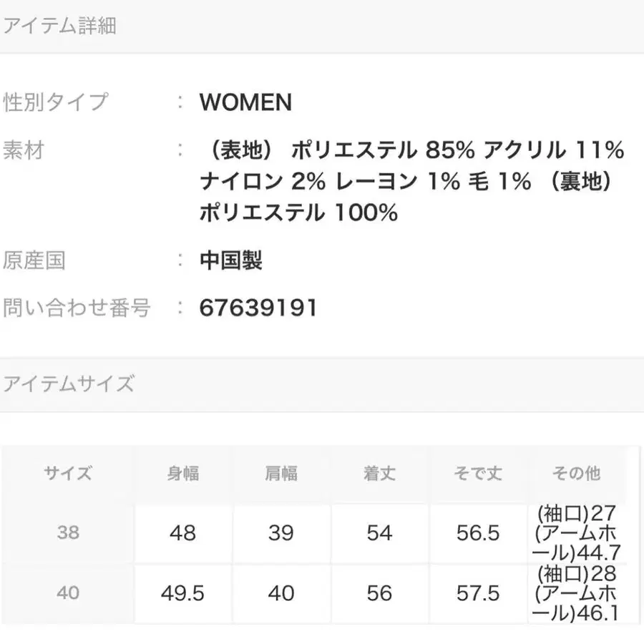This screenshot has width=644, height=644.
Task: Click the 性別タイプ label
Action: tap(55, 102)
